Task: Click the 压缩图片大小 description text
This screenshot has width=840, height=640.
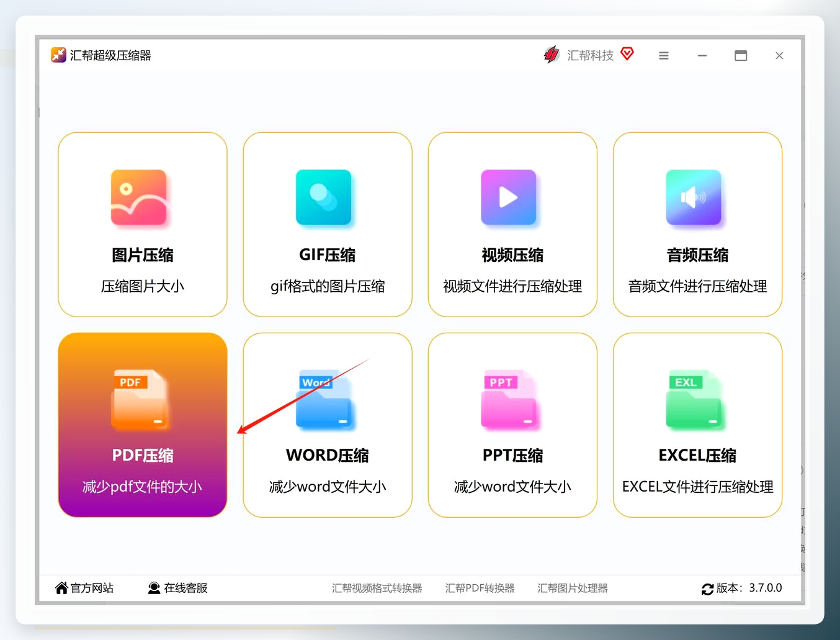Action: tap(143, 286)
